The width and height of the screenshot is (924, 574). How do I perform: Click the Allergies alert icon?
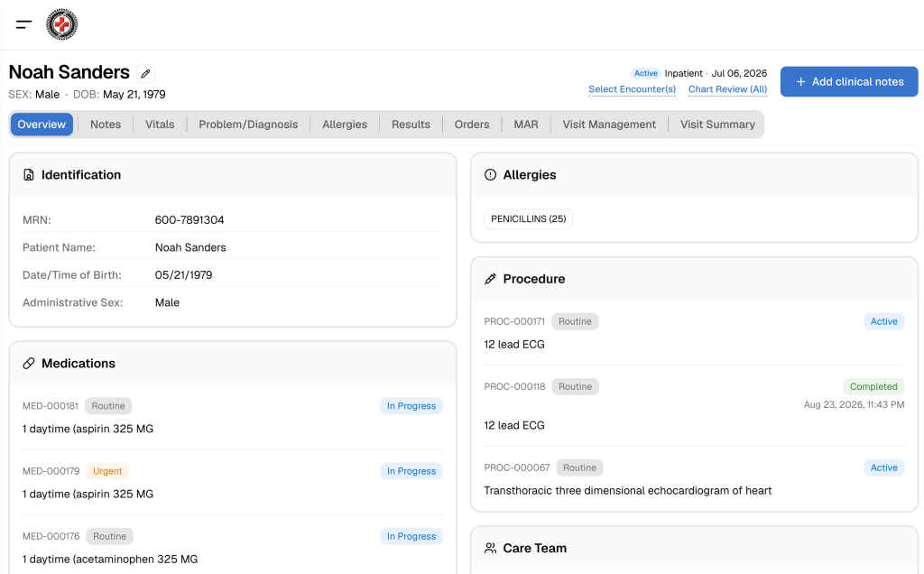(x=490, y=175)
